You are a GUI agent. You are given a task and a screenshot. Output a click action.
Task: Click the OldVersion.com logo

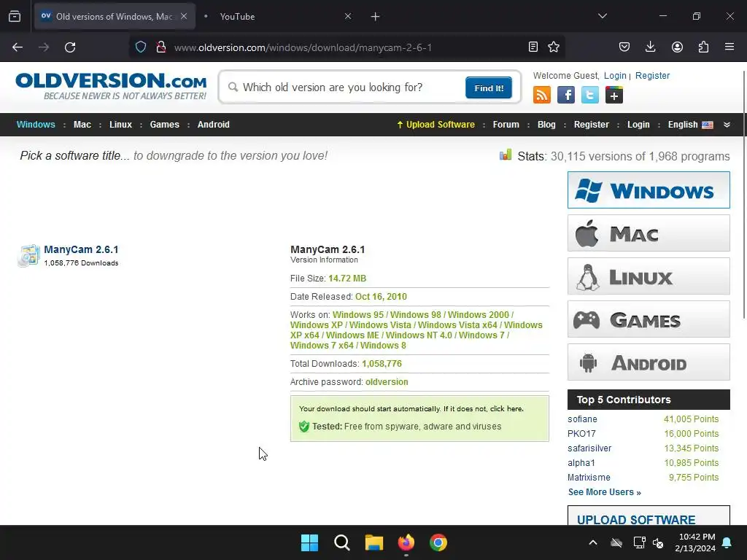(111, 86)
